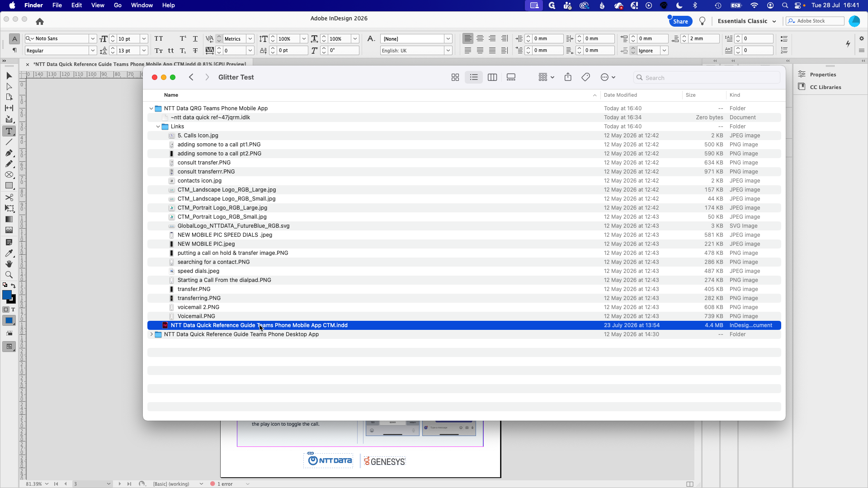Select the Type tool in InDesign toolbar
The width and height of the screenshot is (868, 488).
click(9, 131)
